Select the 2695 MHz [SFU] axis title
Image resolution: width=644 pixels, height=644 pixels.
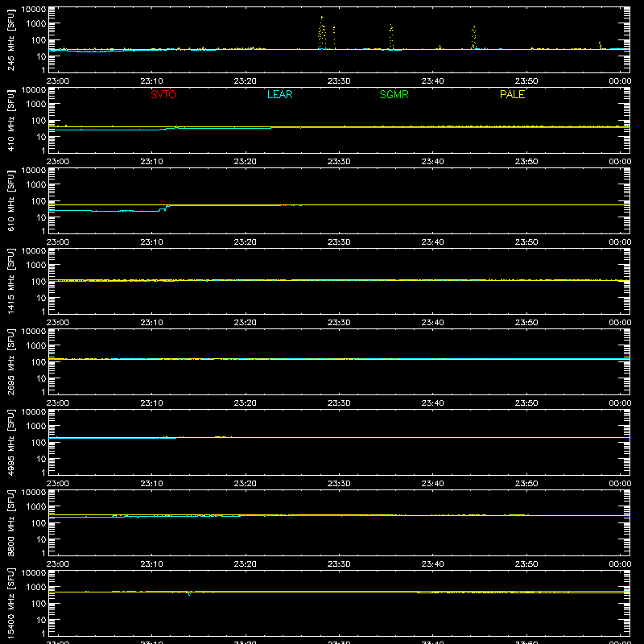coord(10,361)
